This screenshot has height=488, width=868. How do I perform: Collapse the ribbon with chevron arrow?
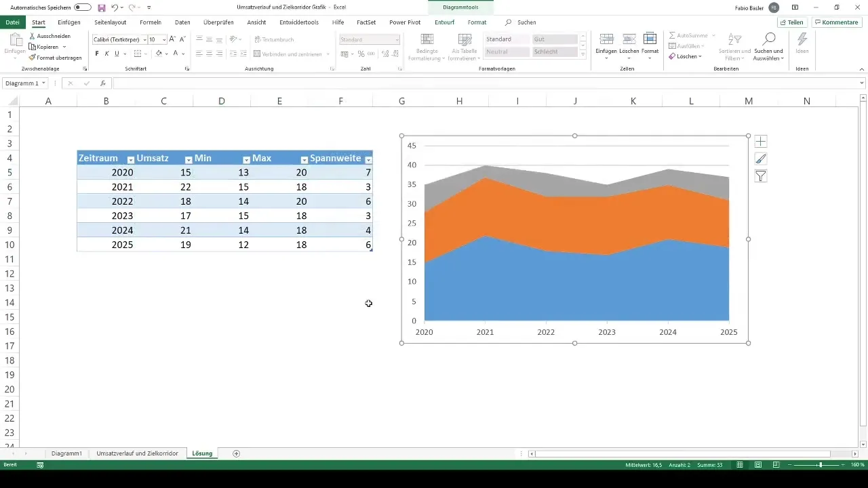tap(863, 69)
